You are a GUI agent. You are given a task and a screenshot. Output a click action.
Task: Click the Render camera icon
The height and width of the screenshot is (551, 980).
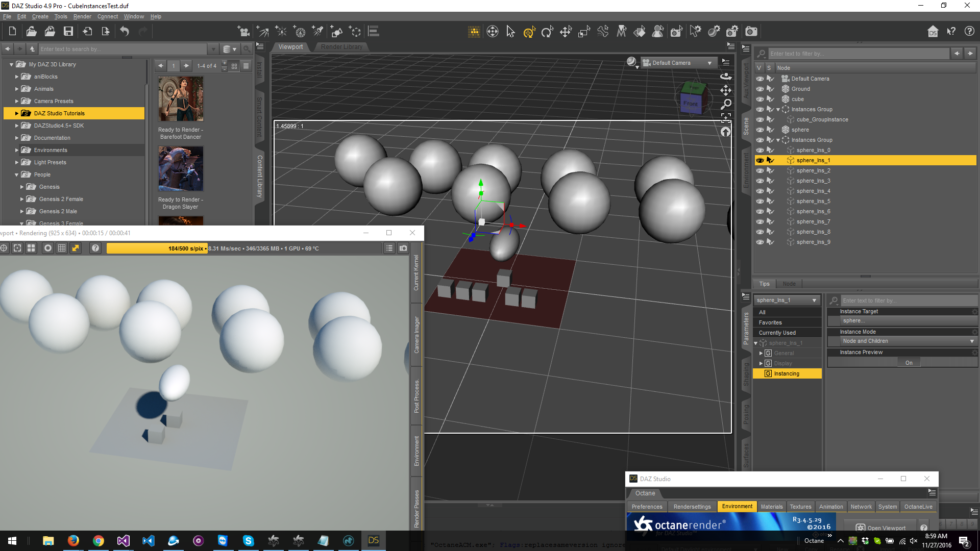(x=751, y=32)
